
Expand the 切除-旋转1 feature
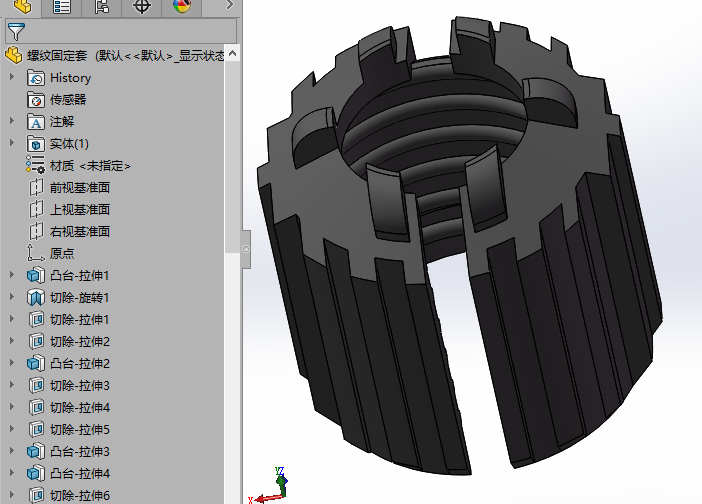point(12,297)
